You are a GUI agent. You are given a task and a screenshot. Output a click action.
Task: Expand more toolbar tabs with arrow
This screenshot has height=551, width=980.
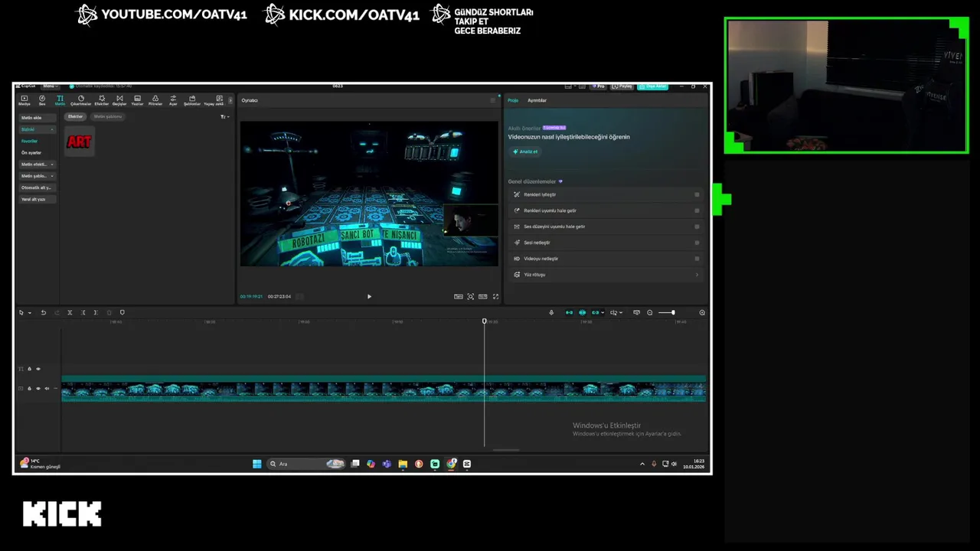click(x=230, y=100)
